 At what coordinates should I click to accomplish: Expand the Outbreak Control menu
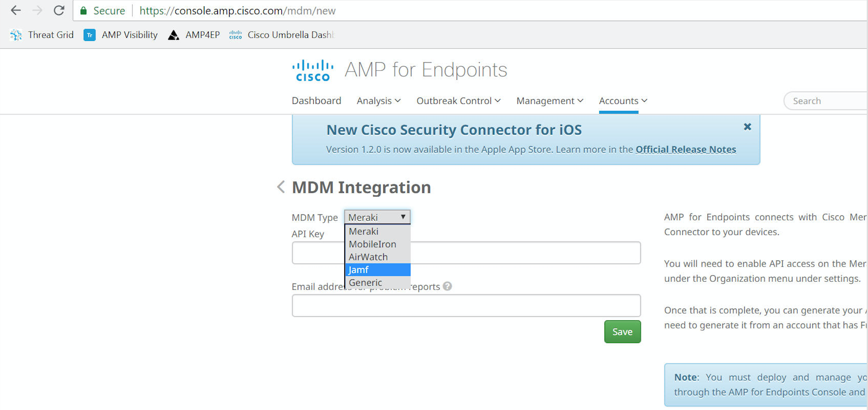(458, 101)
